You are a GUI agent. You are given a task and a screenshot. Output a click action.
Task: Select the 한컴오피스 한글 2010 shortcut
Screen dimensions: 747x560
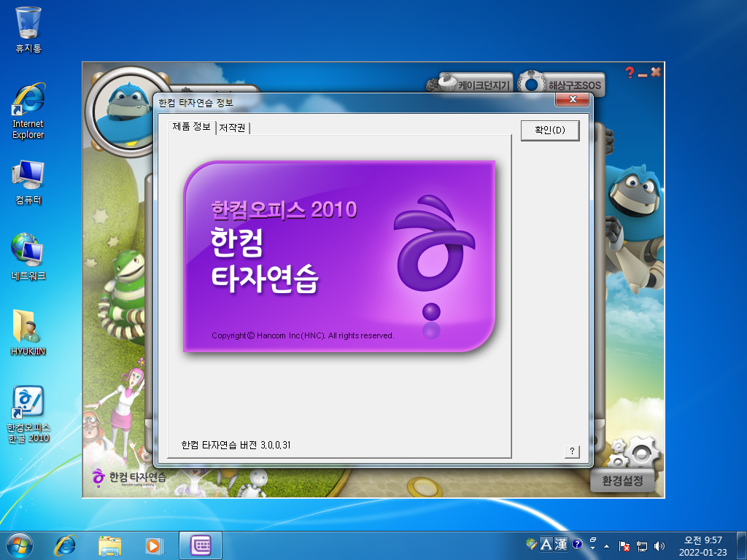(x=28, y=414)
